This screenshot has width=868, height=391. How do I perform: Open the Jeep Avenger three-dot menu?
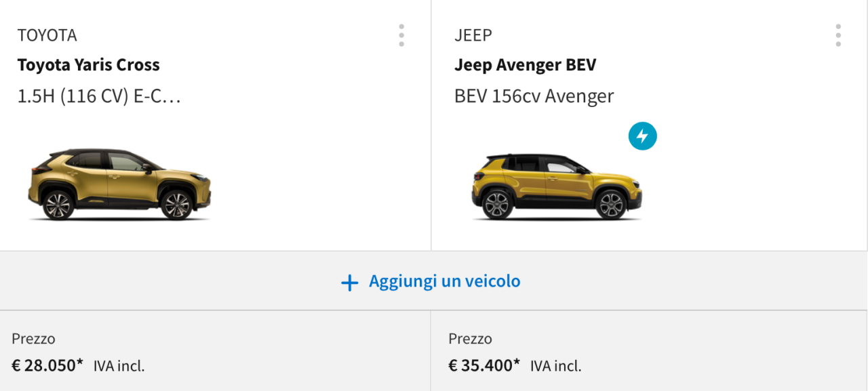click(x=838, y=35)
